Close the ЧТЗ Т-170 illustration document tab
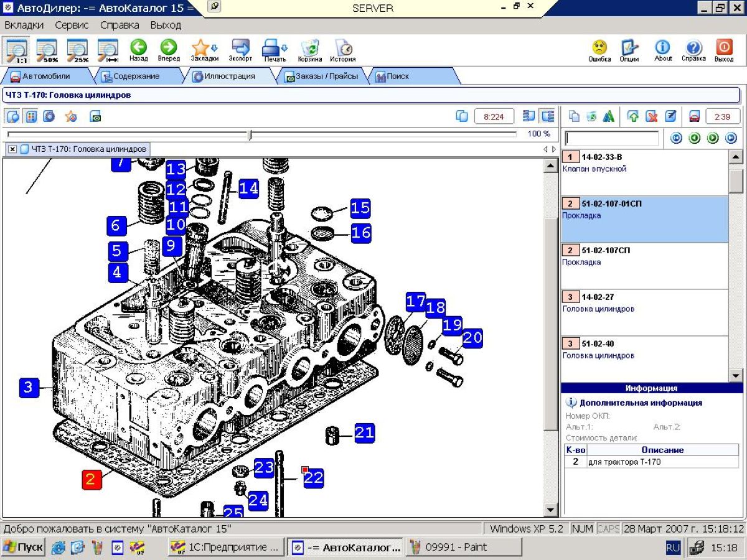This screenshot has width=747, height=560. 12,149
